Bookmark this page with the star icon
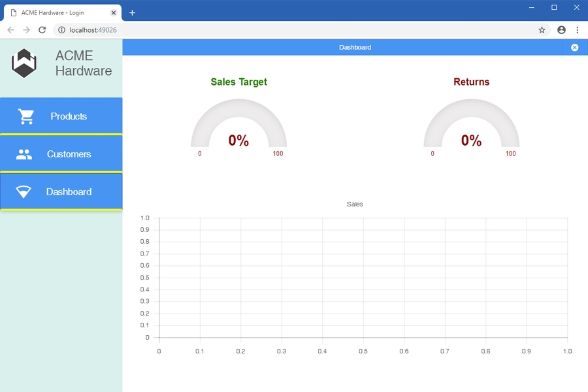 [x=542, y=30]
